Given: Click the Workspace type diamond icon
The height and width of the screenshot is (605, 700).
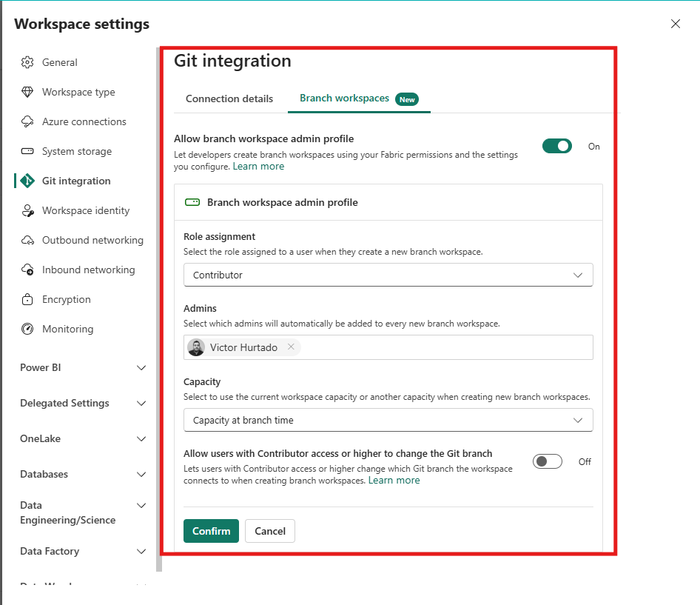Looking at the screenshot, I should point(27,92).
